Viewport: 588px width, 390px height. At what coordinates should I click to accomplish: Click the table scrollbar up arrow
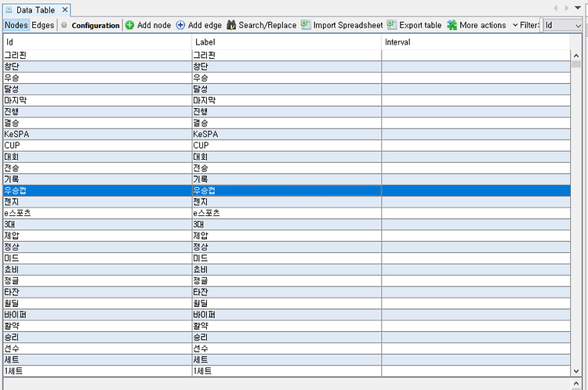coord(576,56)
